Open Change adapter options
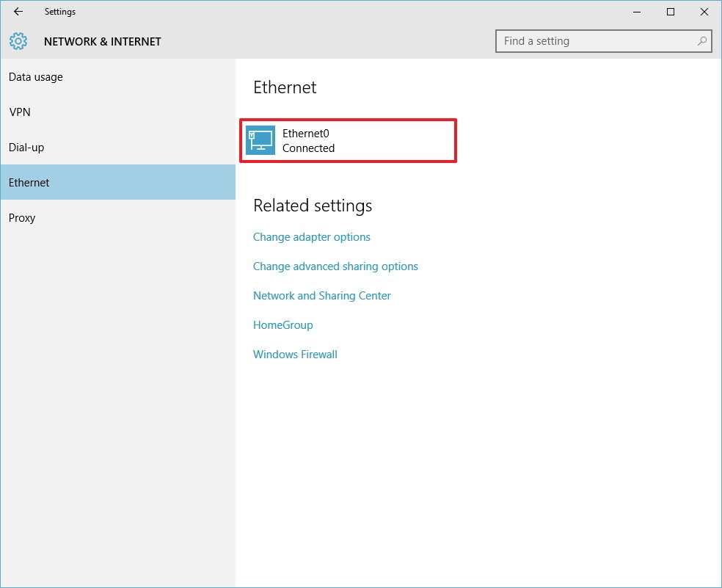Viewport: 722px width, 588px height. click(311, 236)
